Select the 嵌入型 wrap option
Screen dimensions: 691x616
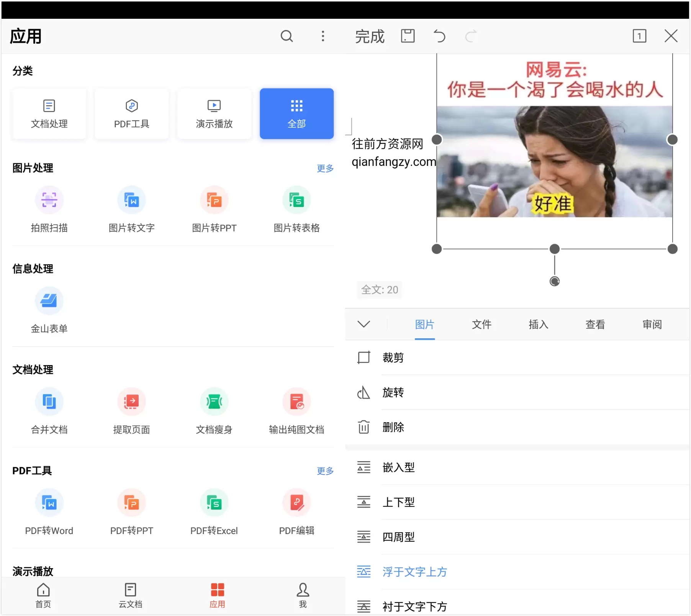398,467
